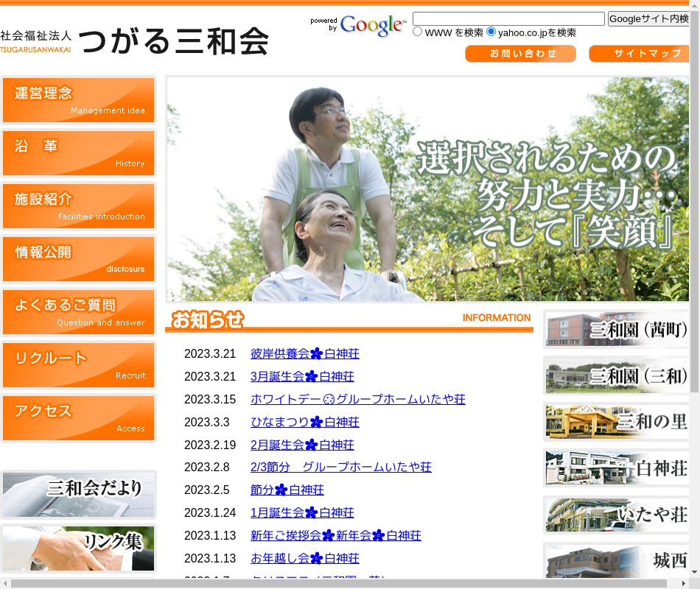The width and height of the screenshot is (700, 589).
Task: Open the 三和園（三和） facility banner
Action: tap(617, 375)
